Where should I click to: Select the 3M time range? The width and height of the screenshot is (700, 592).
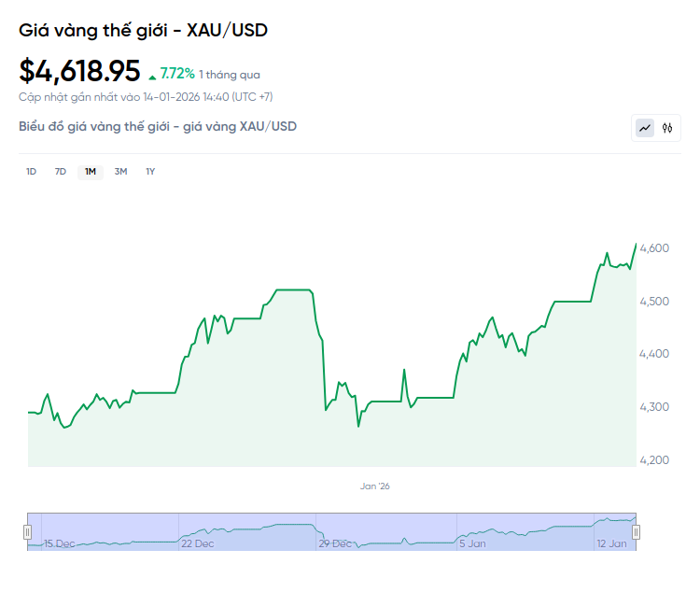click(120, 172)
